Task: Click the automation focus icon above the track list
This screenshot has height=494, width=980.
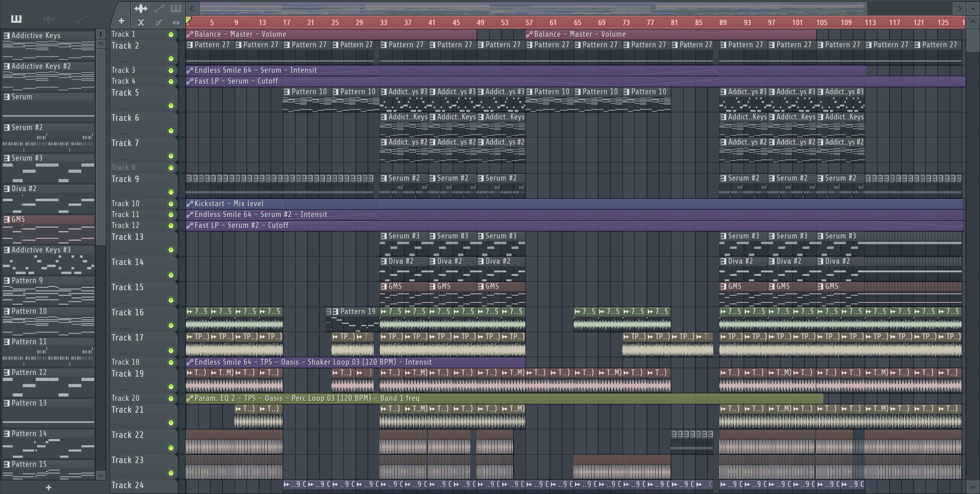Action: (x=159, y=8)
